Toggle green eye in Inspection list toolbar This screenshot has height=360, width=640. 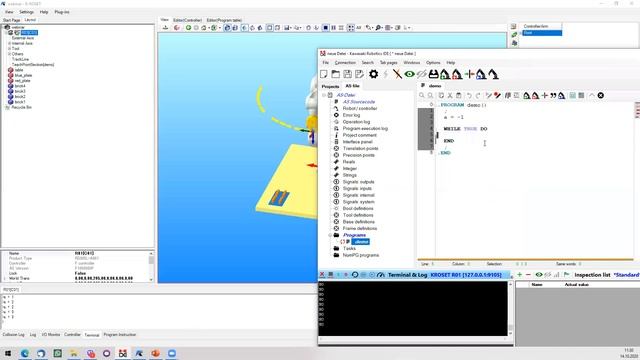point(539,275)
